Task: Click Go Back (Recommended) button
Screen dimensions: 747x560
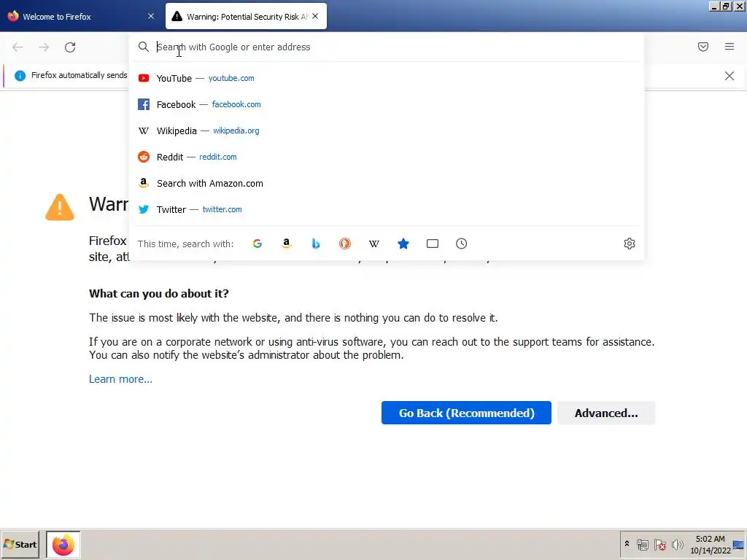Action: pyautogui.click(x=466, y=413)
